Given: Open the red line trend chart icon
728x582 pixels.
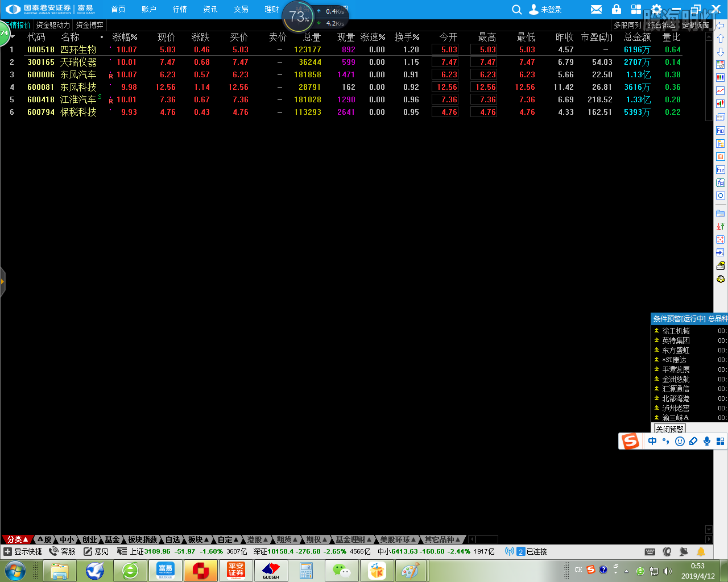Looking at the screenshot, I should tap(721, 91).
